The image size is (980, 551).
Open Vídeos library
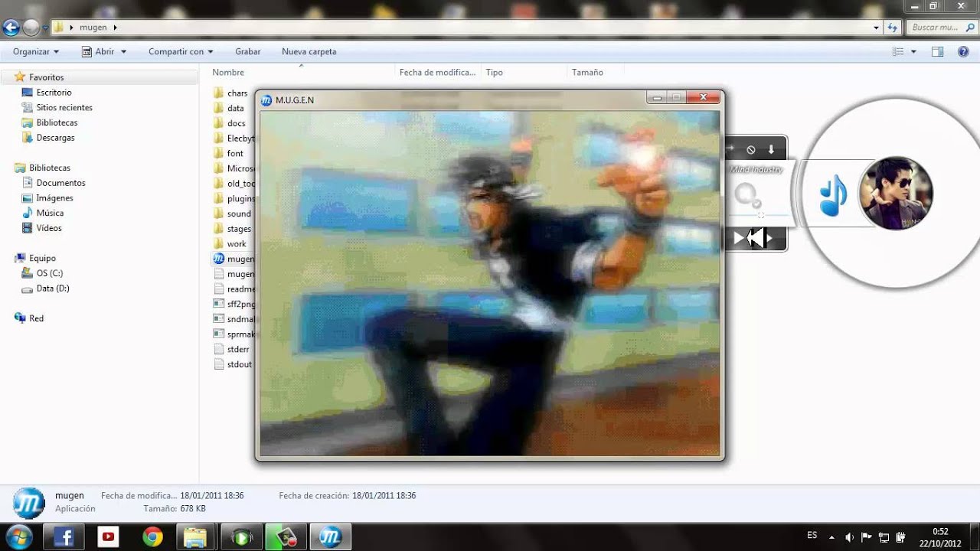pos(49,228)
